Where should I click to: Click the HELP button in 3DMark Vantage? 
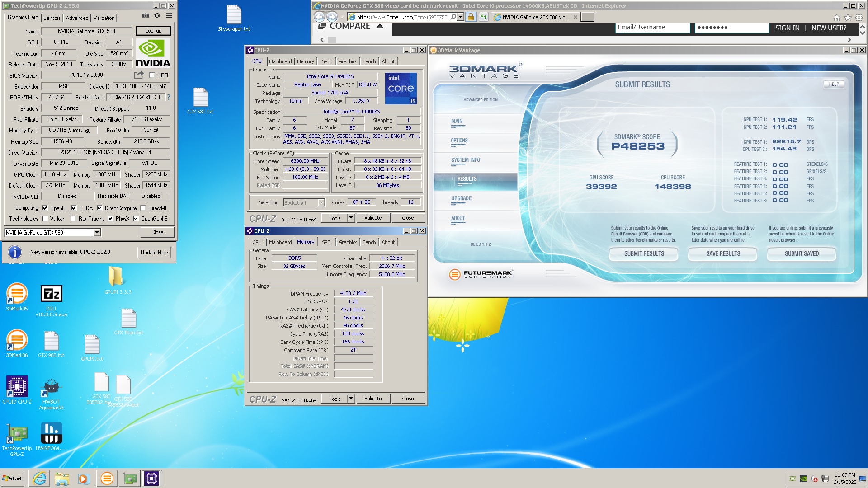click(x=834, y=84)
